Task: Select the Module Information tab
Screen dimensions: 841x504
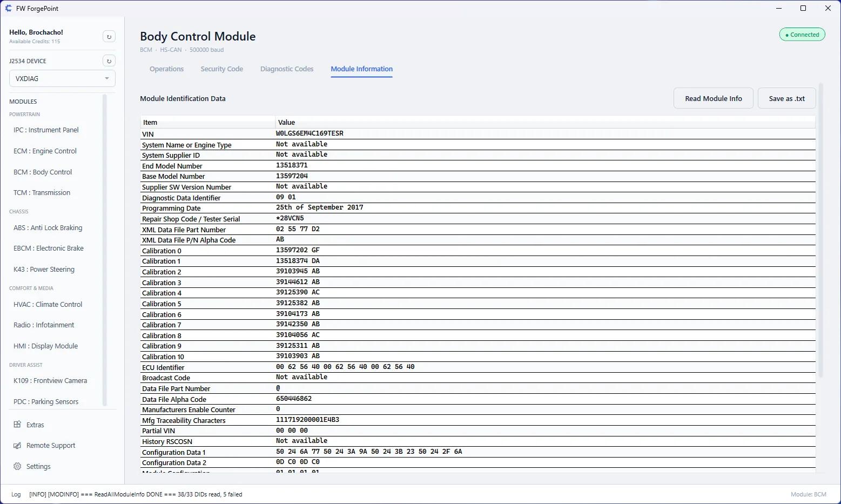Action: tap(362, 69)
